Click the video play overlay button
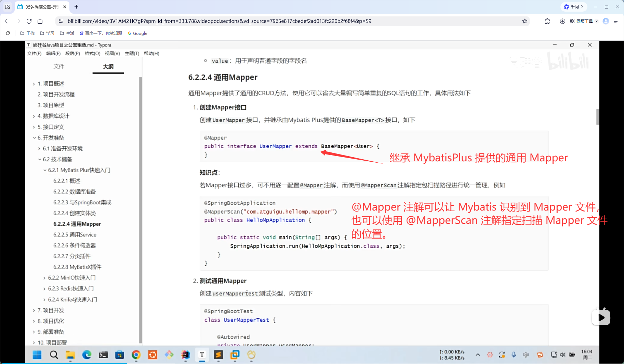Viewport: 624px width, 364px height. (x=601, y=318)
